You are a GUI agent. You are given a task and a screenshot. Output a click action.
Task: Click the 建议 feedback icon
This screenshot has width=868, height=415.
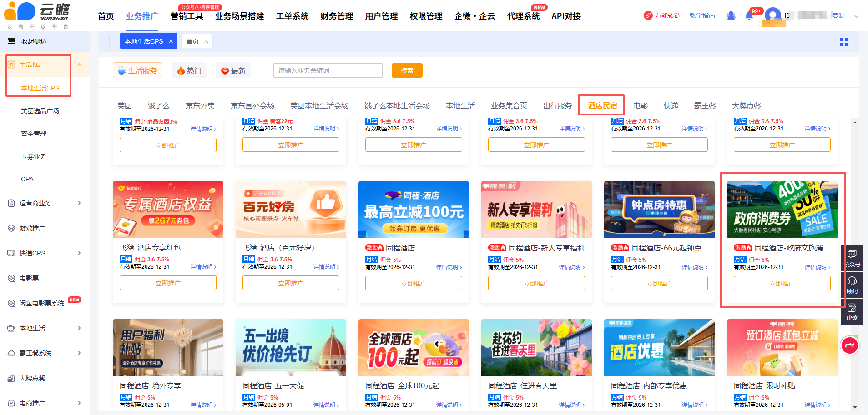coord(852,311)
